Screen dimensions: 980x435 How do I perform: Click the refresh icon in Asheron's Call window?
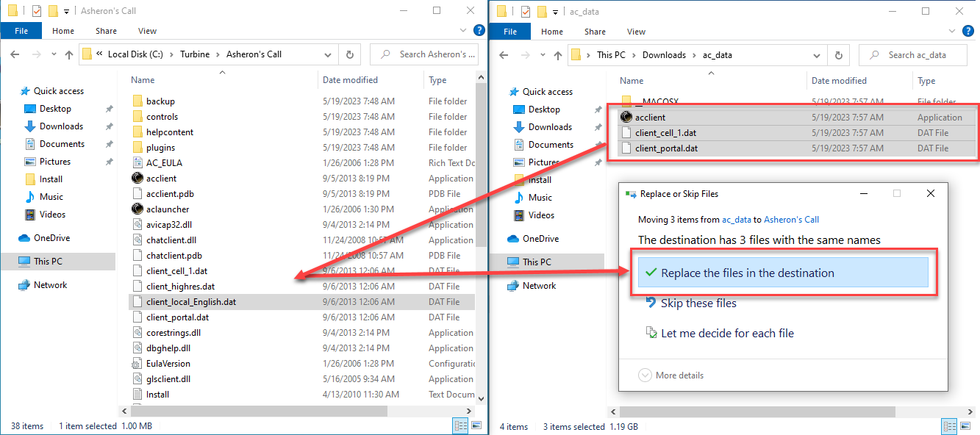pos(349,54)
